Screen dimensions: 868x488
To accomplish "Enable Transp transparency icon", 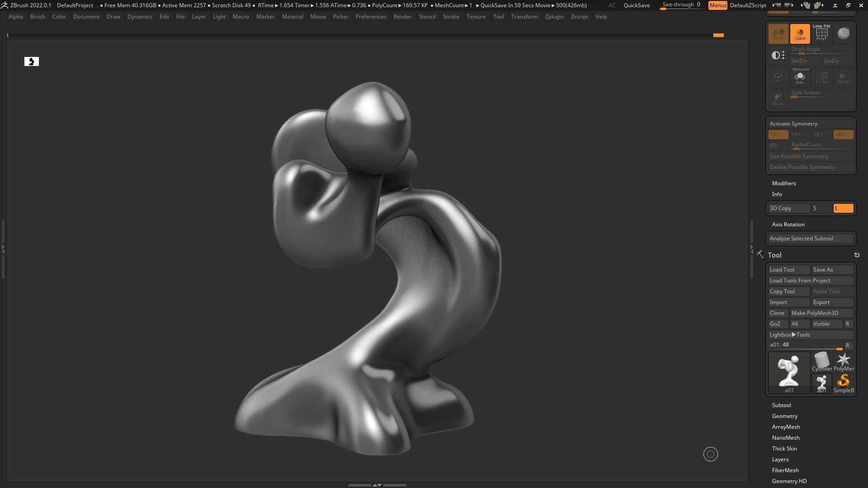I will point(843,77).
